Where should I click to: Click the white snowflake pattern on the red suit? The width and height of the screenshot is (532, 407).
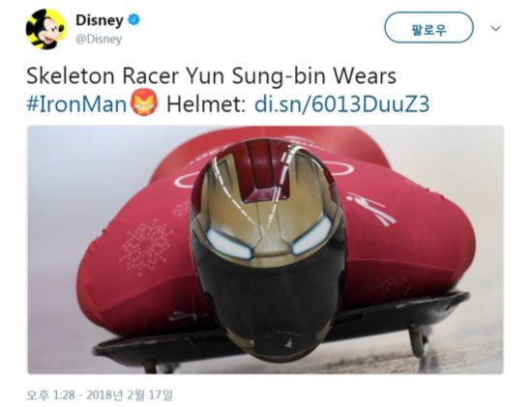146,247
